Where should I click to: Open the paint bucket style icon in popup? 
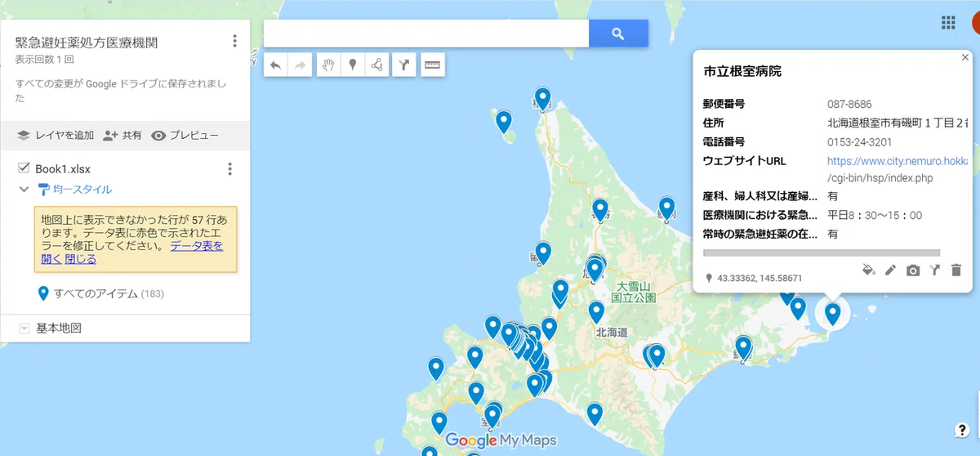click(869, 270)
